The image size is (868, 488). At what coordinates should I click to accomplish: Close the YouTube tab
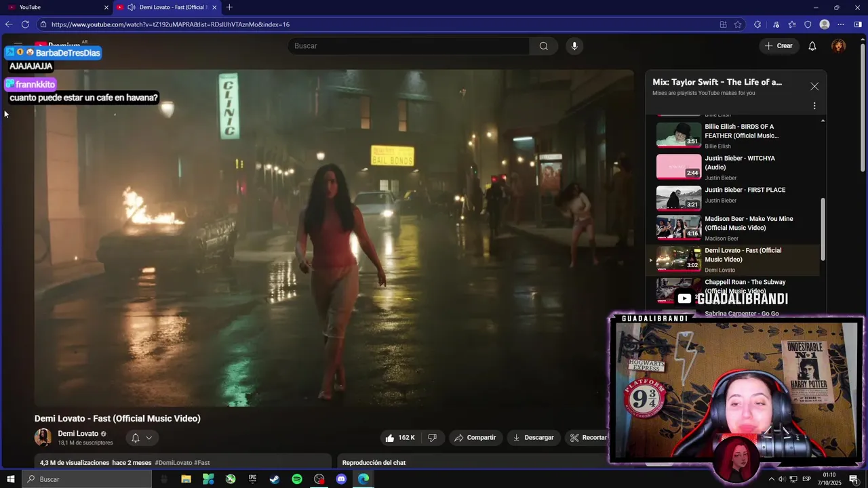(x=106, y=7)
